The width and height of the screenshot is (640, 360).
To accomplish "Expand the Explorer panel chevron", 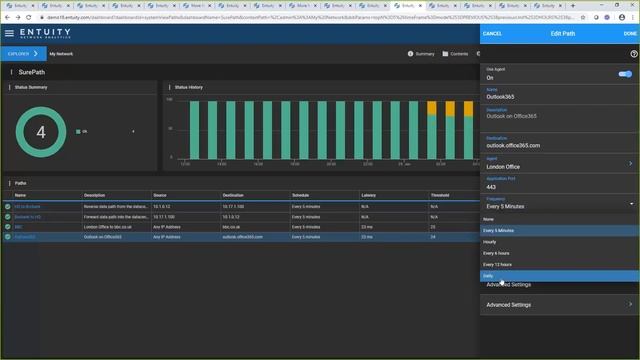I will pyautogui.click(x=36, y=53).
